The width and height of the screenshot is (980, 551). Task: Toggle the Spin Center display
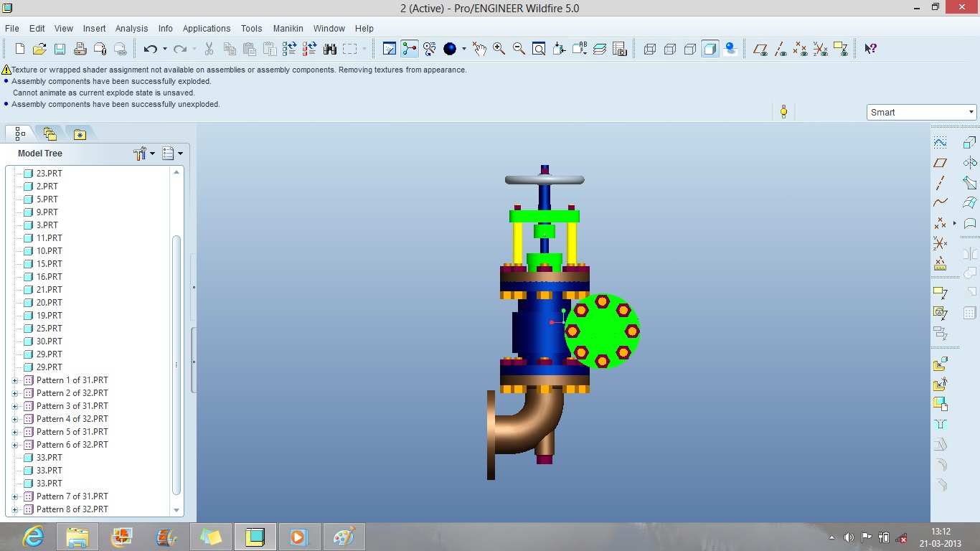[410, 49]
